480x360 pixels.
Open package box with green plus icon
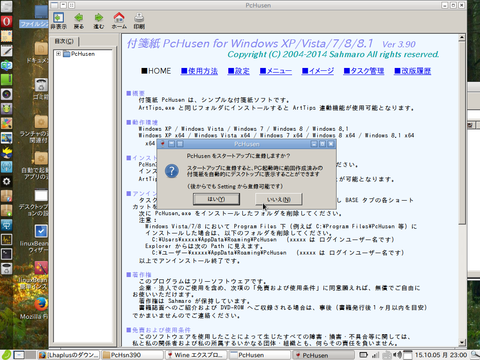tap(6, 210)
